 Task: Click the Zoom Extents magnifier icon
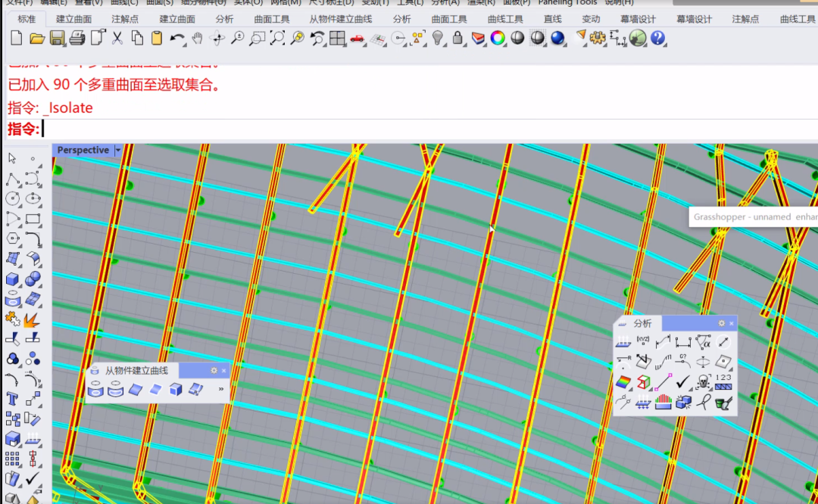click(277, 38)
